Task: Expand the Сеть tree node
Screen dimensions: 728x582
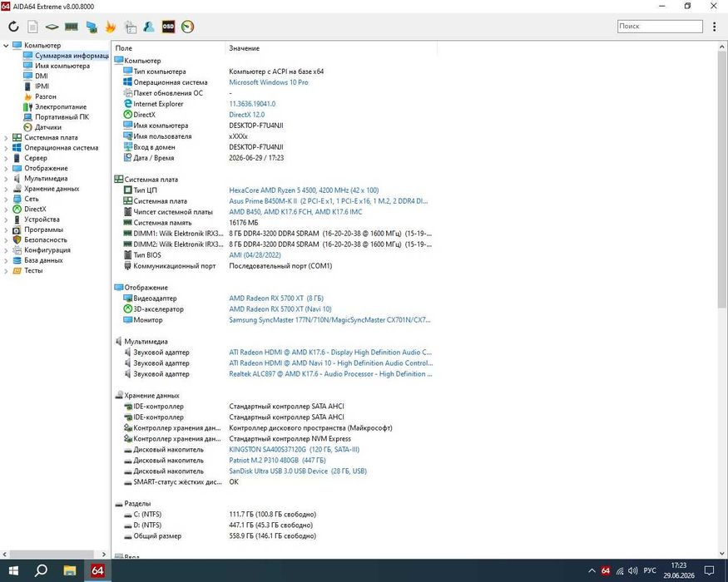Action: pos(6,199)
